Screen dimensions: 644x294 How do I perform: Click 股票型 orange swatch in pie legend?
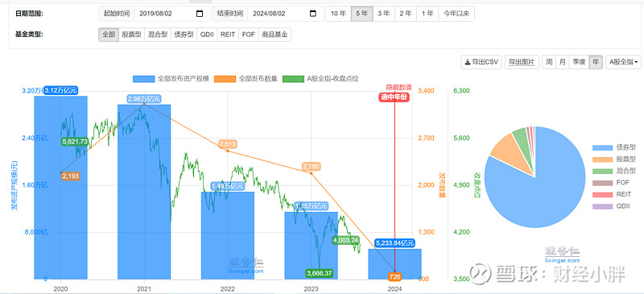tap(601, 159)
